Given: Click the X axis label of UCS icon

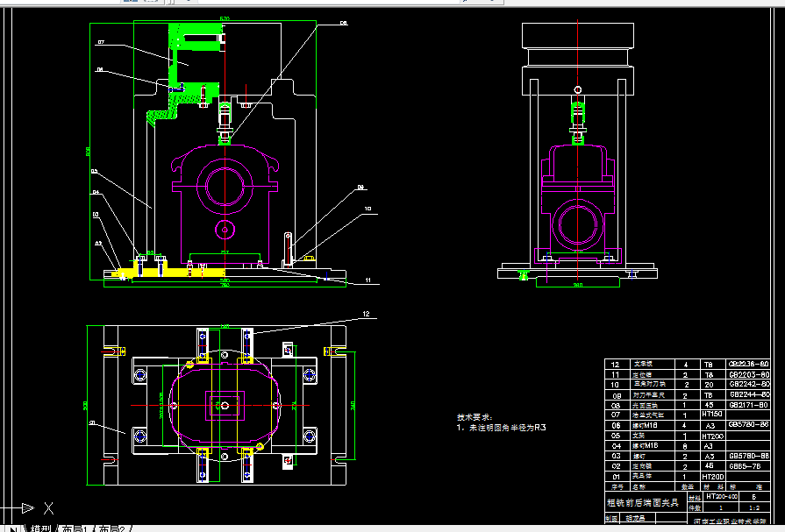Looking at the screenshot, I should pos(48,508).
